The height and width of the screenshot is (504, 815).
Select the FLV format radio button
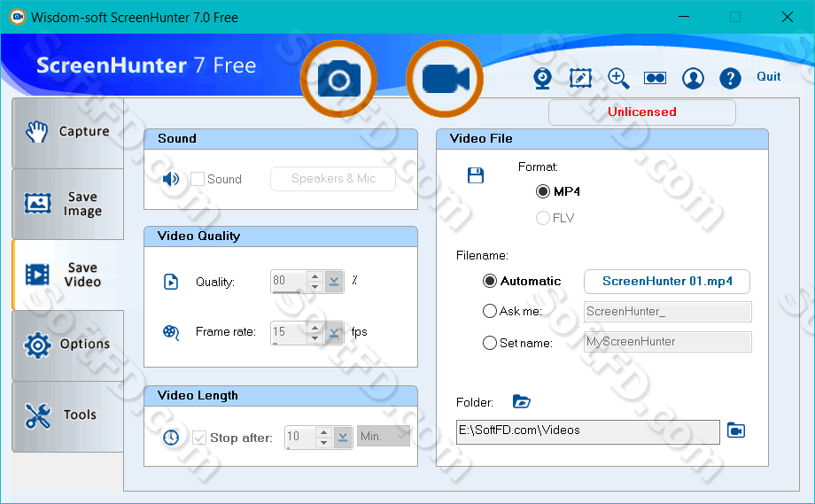pyautogui.click(x=543, y=218)
